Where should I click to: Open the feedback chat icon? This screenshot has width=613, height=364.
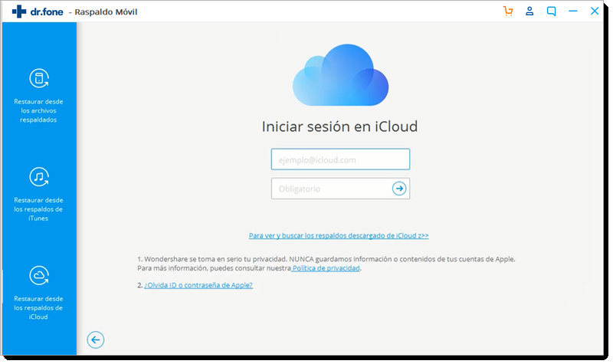551,11
